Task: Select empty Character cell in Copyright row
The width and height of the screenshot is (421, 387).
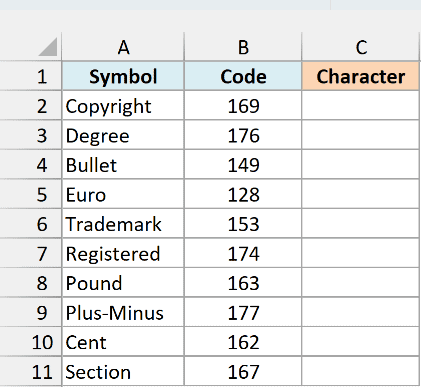Action: pos(361,105)
